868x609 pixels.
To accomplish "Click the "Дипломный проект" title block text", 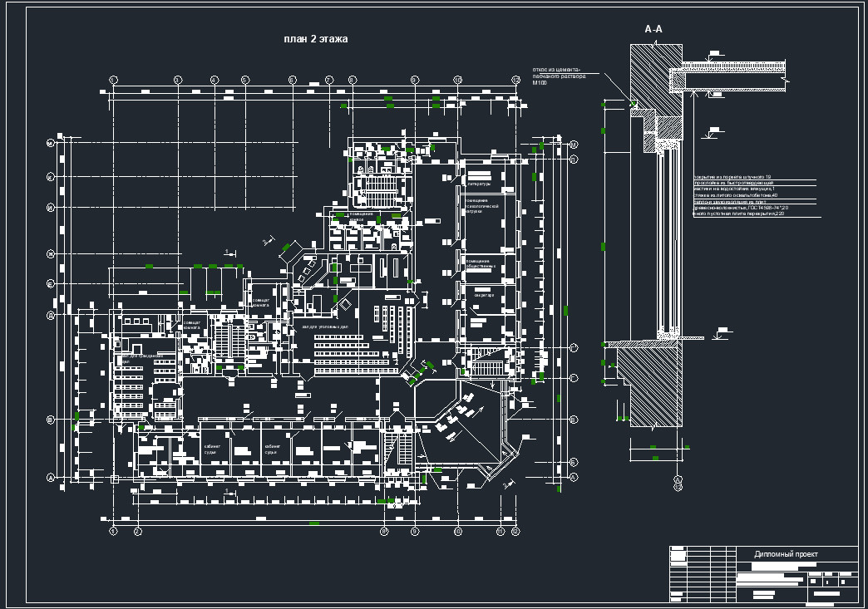I will pos(786,553).
